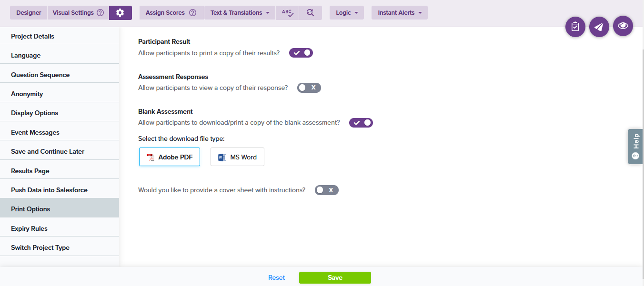Screen dimensions: 644x286
Task: Disable printing a copy of participant results
Action: [x=301, y=53]
